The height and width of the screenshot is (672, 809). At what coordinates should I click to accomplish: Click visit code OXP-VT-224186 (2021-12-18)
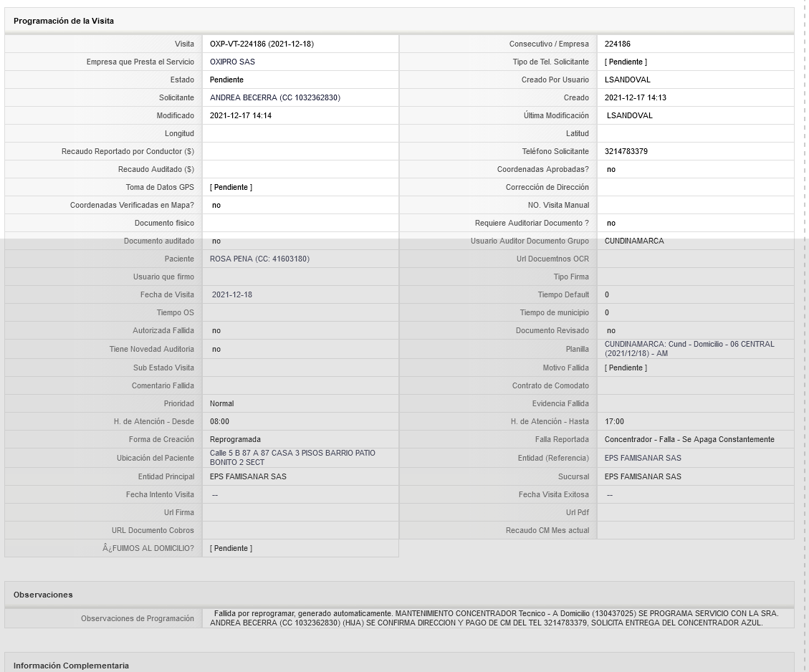point(262,44)
